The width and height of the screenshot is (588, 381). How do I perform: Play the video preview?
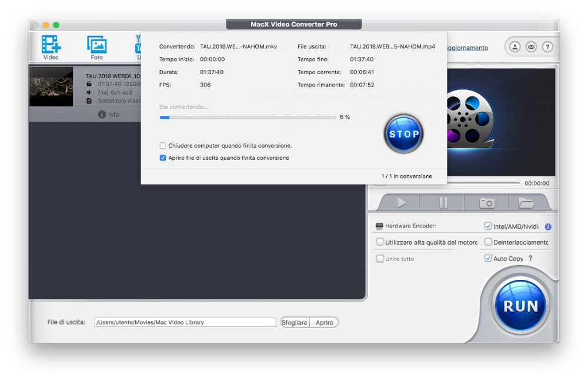pyautogui.click(x=401, y=203)
